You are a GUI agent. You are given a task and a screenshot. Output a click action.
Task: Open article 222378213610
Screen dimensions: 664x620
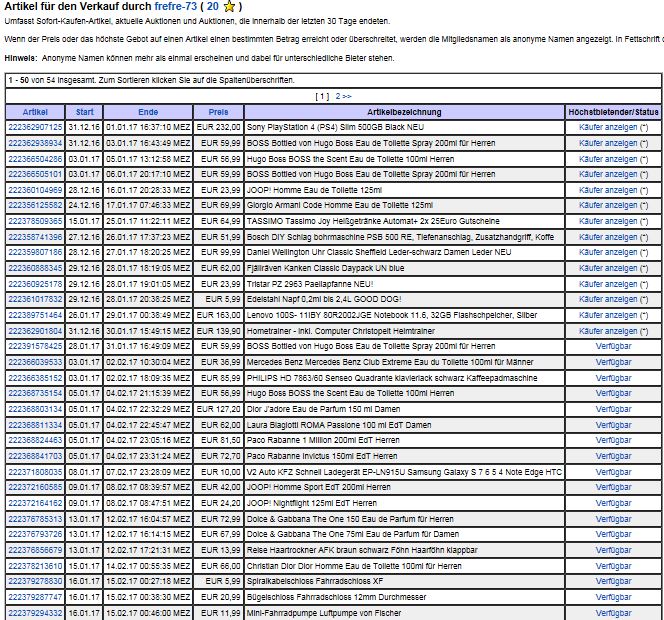[35, 566]
